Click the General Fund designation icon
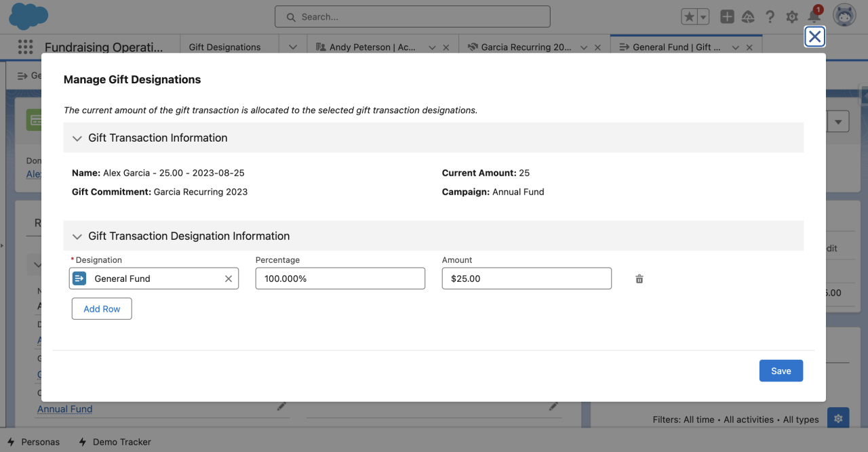 pos(79,279)
